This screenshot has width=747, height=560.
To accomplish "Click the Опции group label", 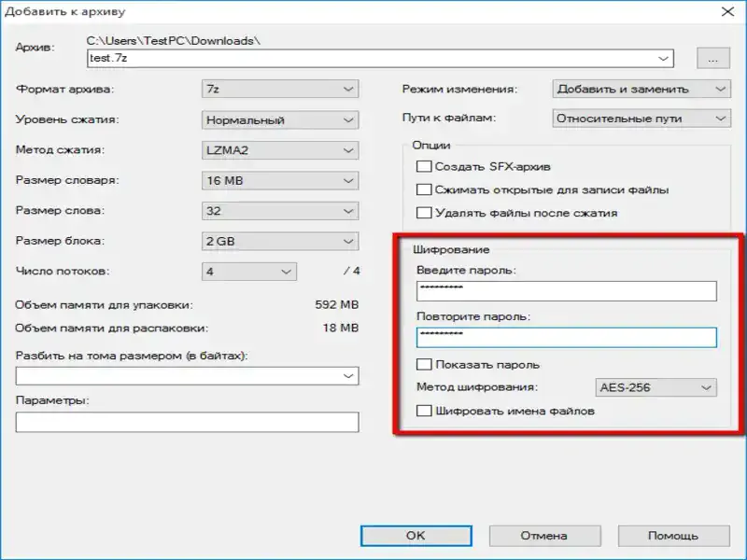I will [431, 146].
